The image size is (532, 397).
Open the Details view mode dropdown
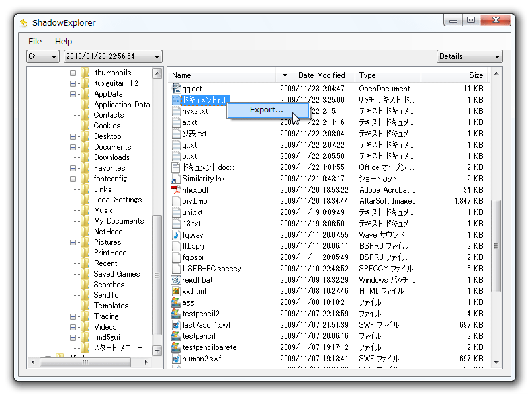click(469, 57)
